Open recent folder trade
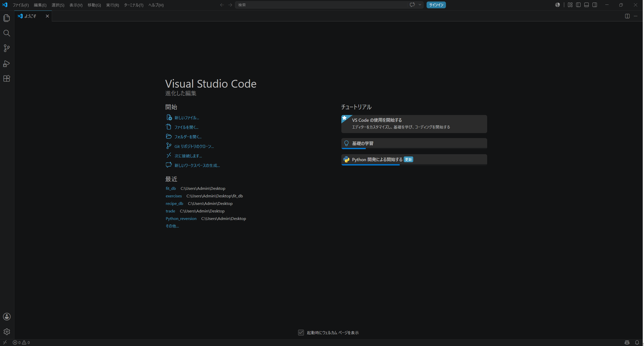This screenshot has width=644, height=346. click(x=170, y=211)
